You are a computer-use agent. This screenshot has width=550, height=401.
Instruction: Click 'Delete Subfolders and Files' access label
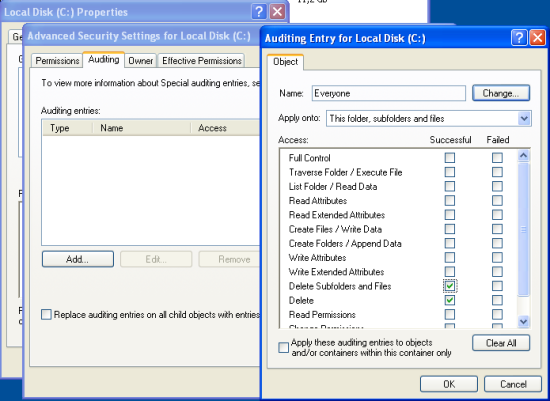340,286
